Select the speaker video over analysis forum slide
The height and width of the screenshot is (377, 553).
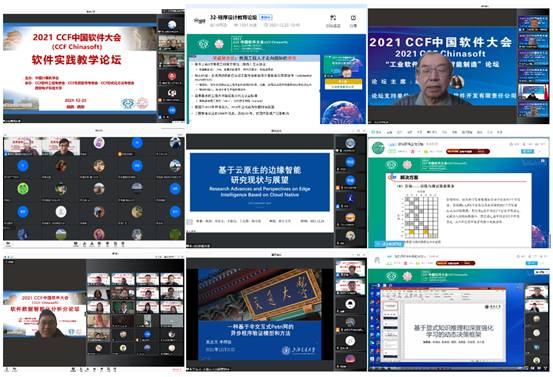(48, 323)
